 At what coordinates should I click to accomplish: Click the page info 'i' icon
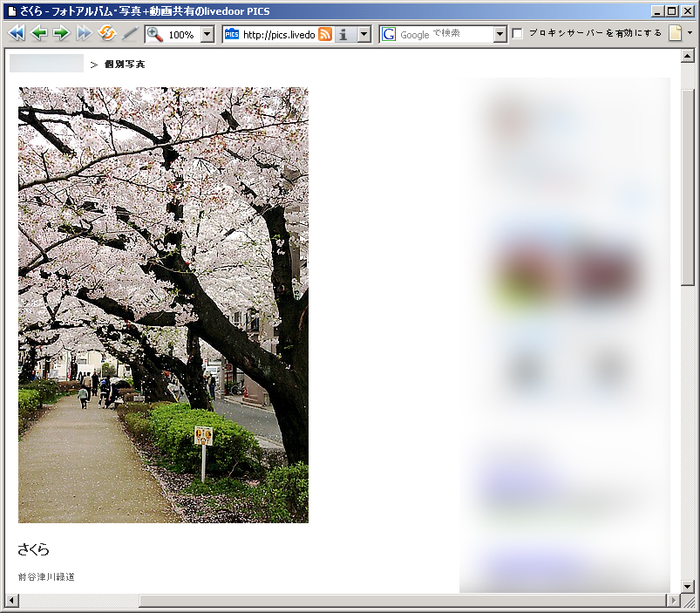point(343,34)
